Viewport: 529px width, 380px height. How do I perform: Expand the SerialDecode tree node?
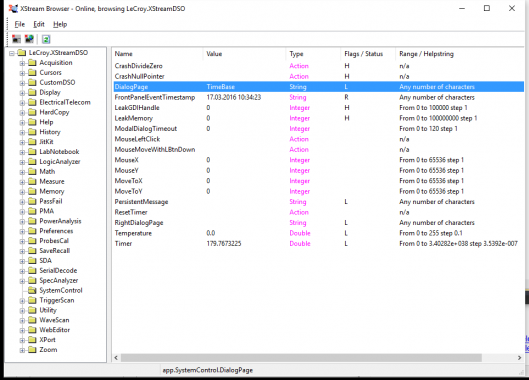[x=22, y=271]
